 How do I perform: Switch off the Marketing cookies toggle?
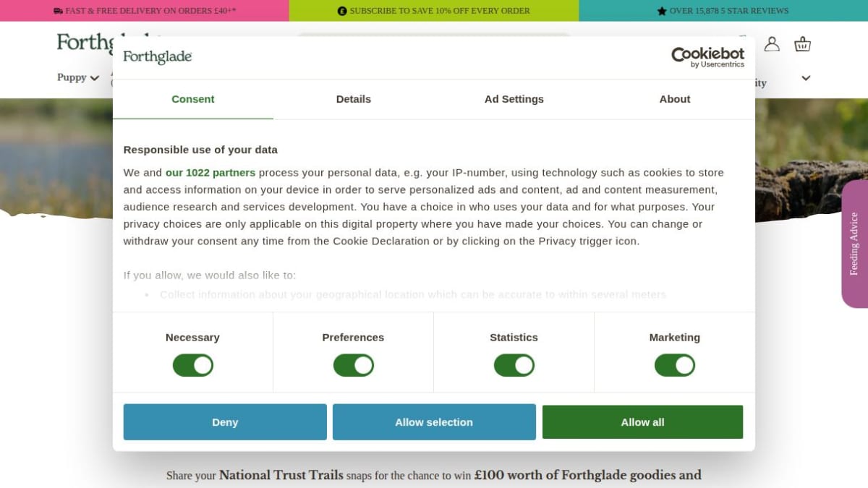click(674, 365)
